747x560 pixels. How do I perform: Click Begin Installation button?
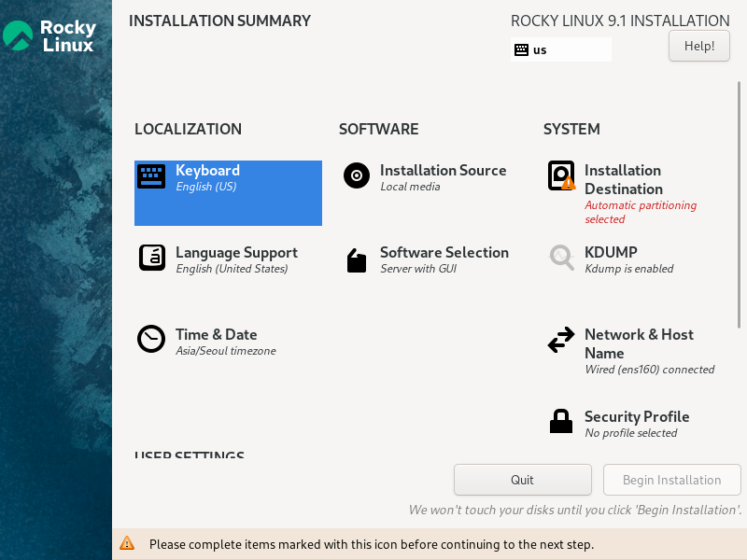(x=671, y=480)
